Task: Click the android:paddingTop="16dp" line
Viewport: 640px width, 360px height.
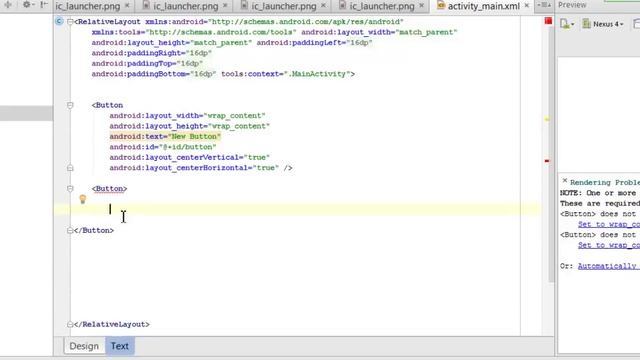Action: pyautogui.click(x=147, y=64)
